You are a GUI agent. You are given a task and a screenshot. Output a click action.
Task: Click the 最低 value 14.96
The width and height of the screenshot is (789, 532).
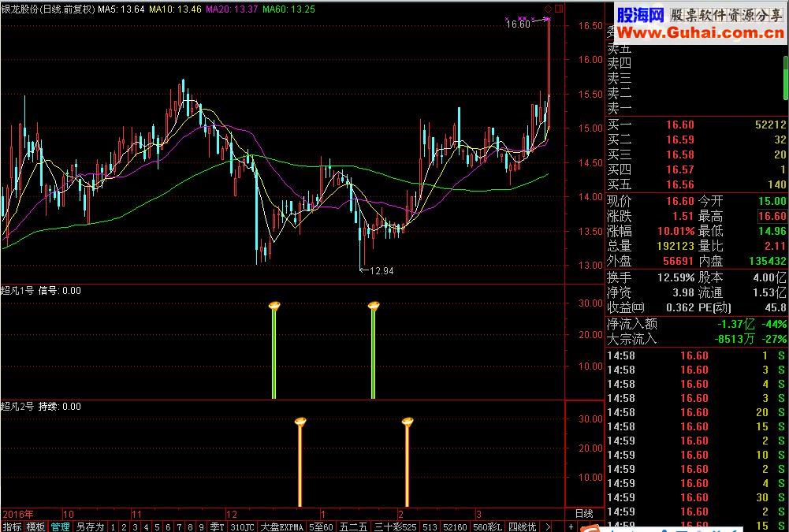[x=772, y=231]
